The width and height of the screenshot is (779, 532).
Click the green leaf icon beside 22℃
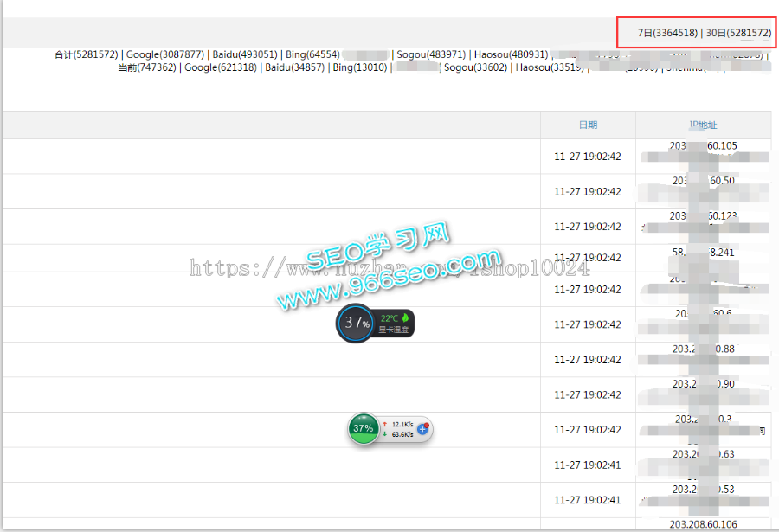pos(405,317)
